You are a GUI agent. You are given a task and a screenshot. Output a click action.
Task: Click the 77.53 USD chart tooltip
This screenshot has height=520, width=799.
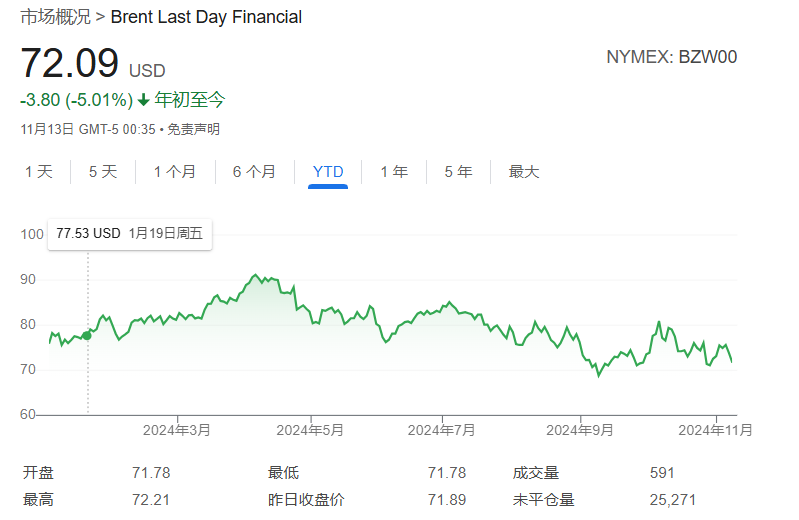click(x=129, y=234)
